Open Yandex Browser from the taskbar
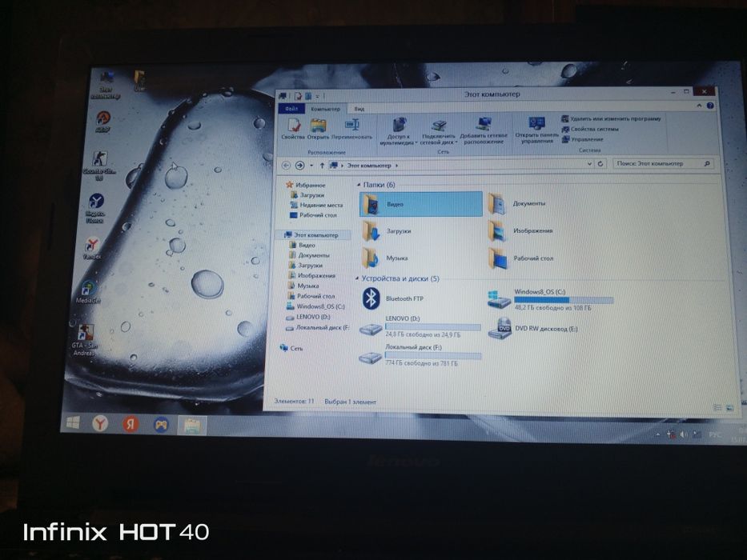This screenshot has height=560, width=747. [x=100, y=423]
